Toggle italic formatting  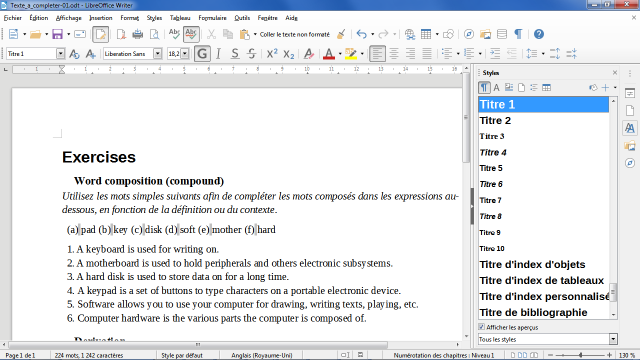tap(218, 54)
